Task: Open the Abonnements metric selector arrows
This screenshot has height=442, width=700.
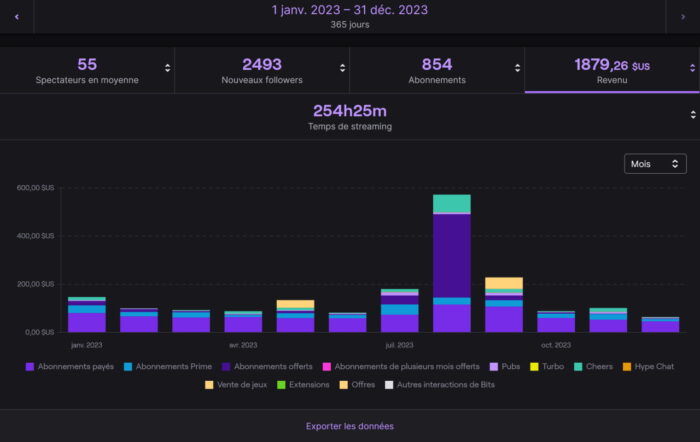Action: (x=517, y=68)
